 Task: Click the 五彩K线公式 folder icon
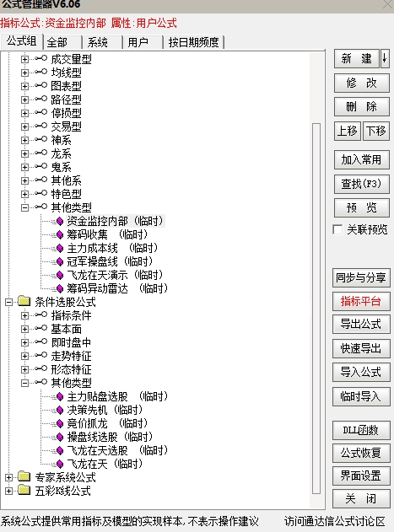pos(24,491)
